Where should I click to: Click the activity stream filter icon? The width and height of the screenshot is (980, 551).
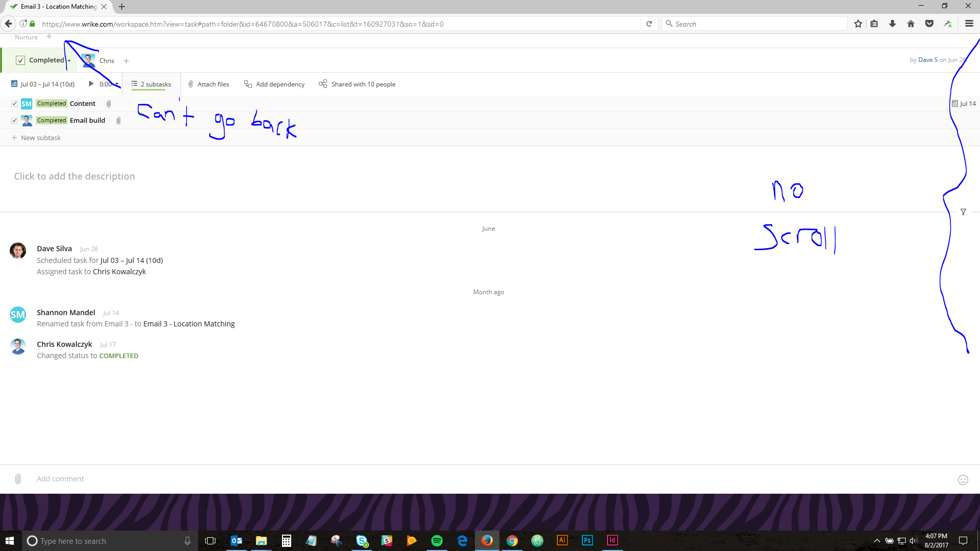click(x=963, y=212)
